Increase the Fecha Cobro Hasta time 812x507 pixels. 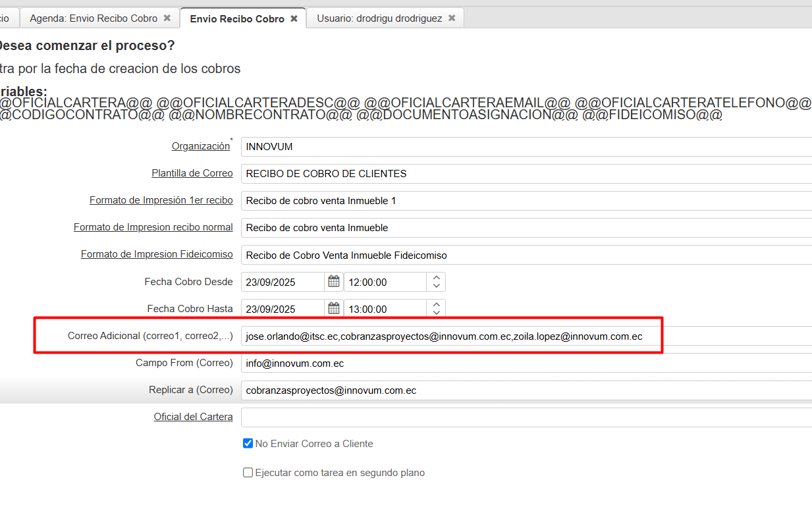(436, 305)
